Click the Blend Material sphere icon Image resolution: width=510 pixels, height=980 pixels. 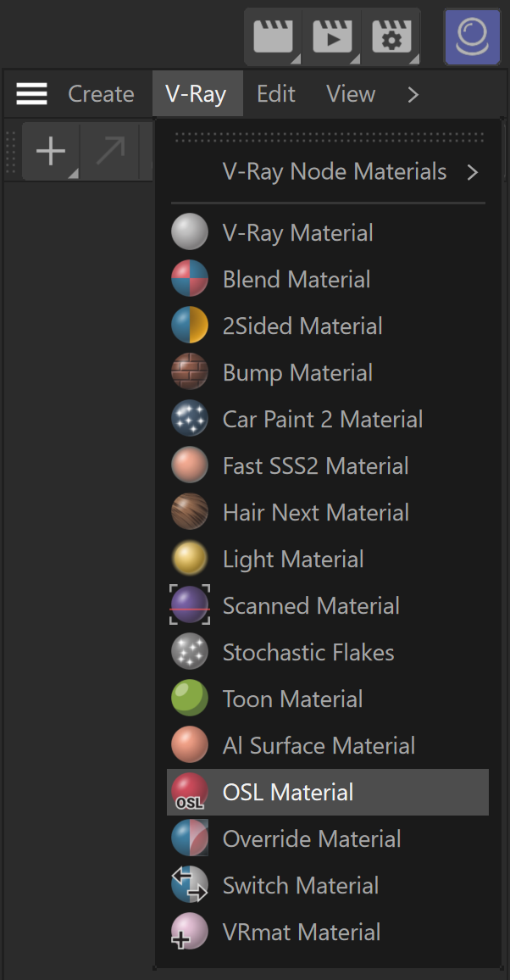(x=190, y=279)
